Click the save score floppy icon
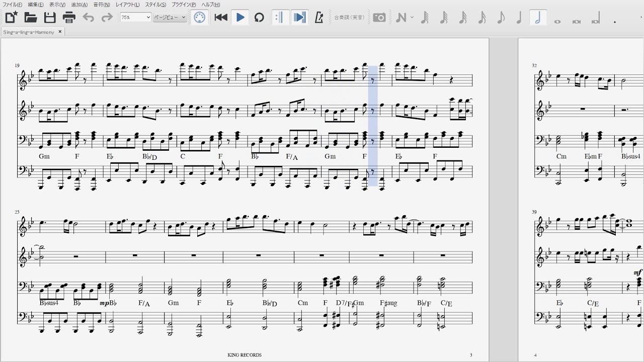 click(50, 18)
